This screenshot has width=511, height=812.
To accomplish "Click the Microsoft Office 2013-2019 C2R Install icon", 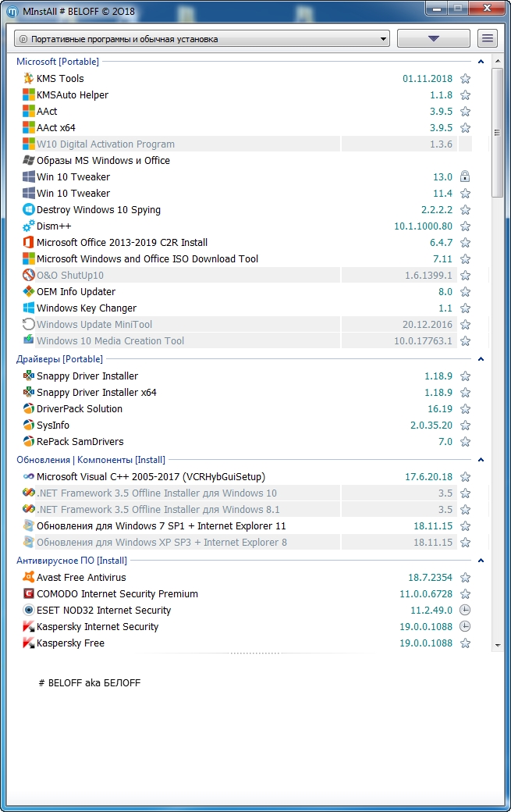I will pos(29,243).
